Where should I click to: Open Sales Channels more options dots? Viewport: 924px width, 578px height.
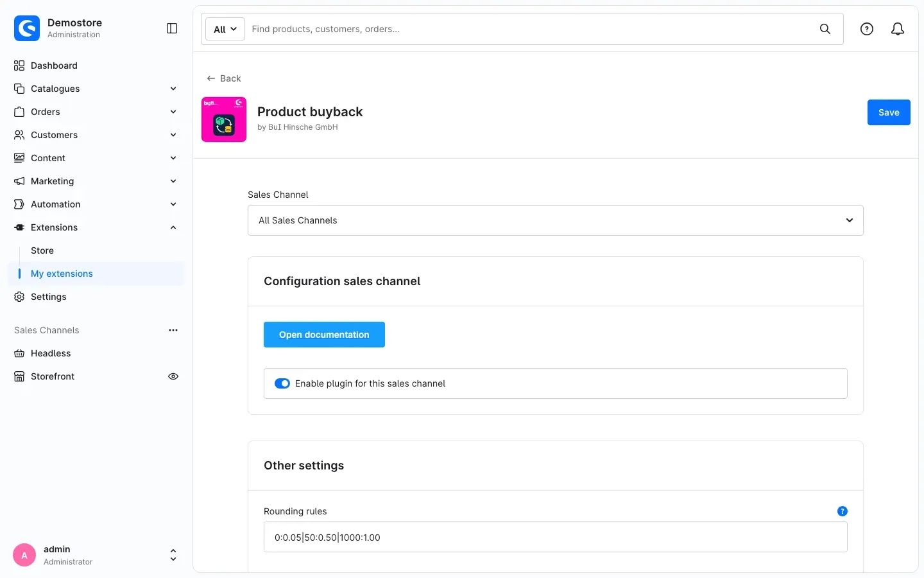point(173,330)
